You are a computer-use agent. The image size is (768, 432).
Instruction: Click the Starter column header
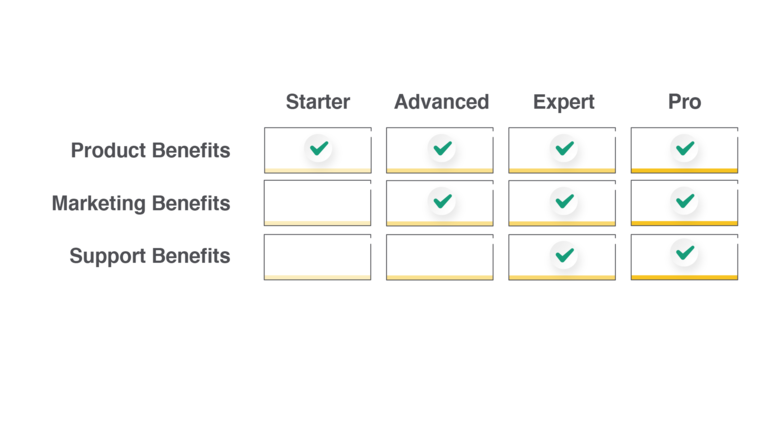click(318, 102)
